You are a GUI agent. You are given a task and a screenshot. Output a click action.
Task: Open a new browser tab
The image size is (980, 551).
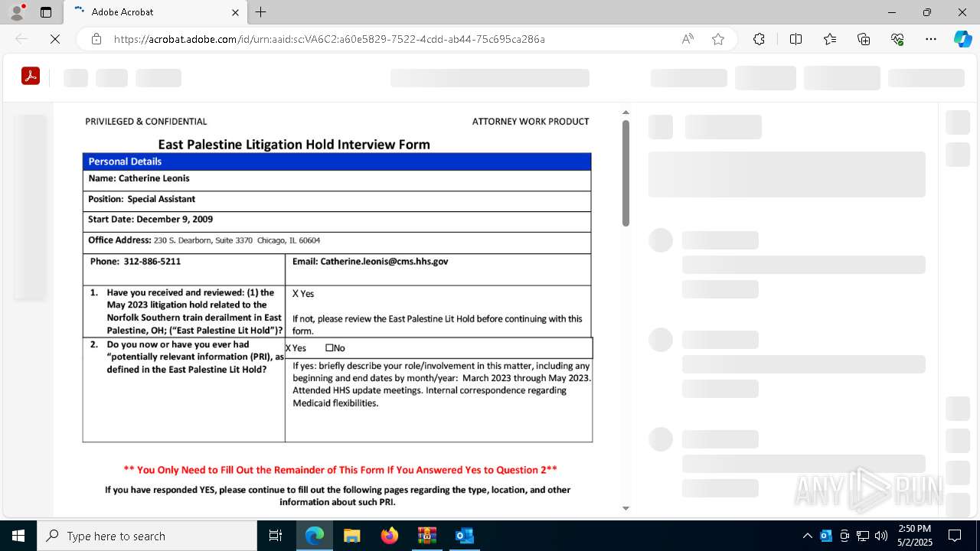260,12
